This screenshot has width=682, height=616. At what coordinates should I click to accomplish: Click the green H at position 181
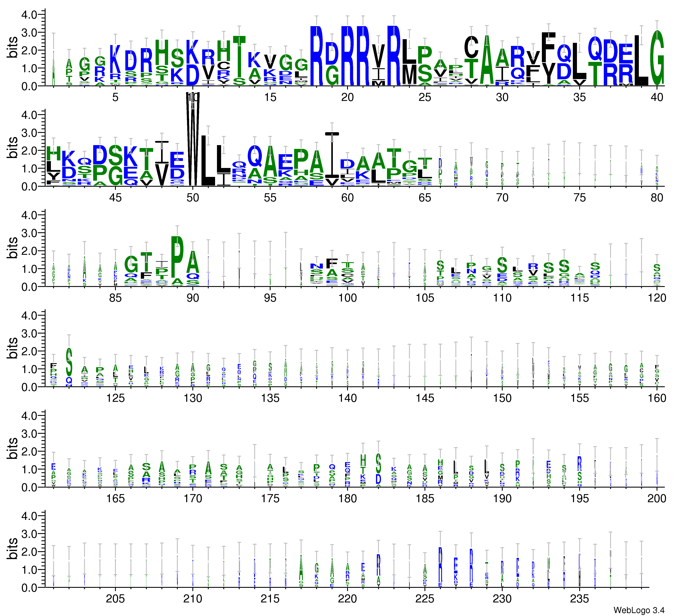(363, 460)
